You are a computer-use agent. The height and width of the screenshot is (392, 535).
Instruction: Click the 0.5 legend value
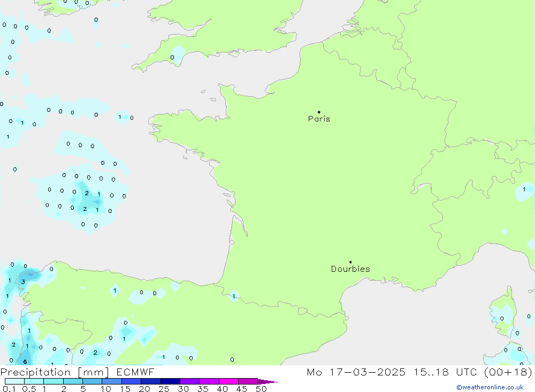(x=29, y=389)
